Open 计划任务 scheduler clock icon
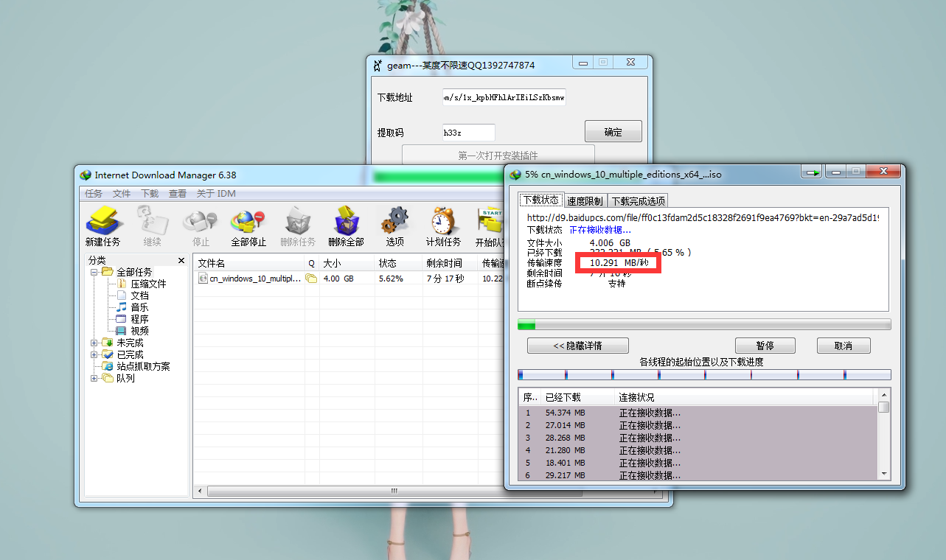946x560 pixels. tap(443, 226)
